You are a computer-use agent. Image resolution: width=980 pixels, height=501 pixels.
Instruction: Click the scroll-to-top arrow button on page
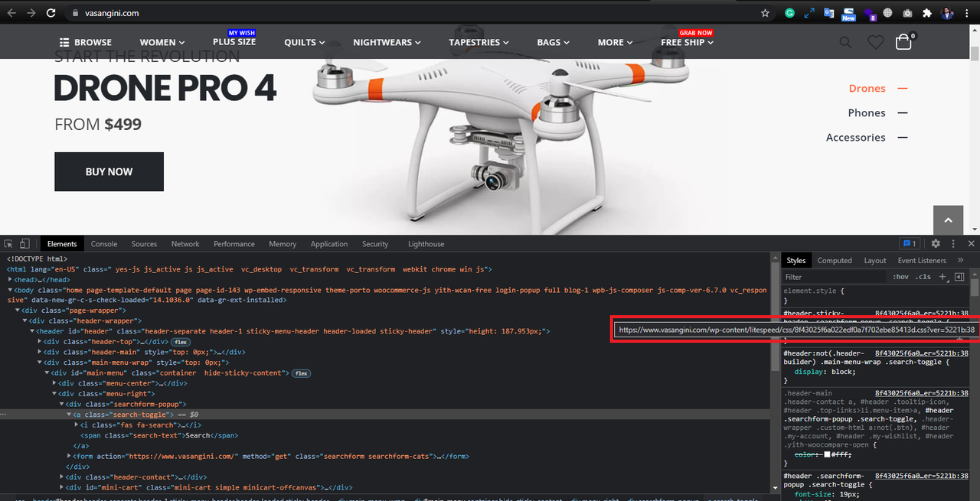948,220
